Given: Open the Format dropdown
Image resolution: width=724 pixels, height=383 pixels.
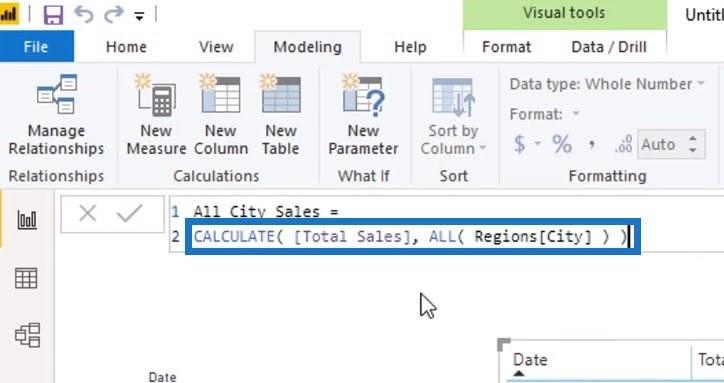Looking at the screenshot, I should 545,114.
